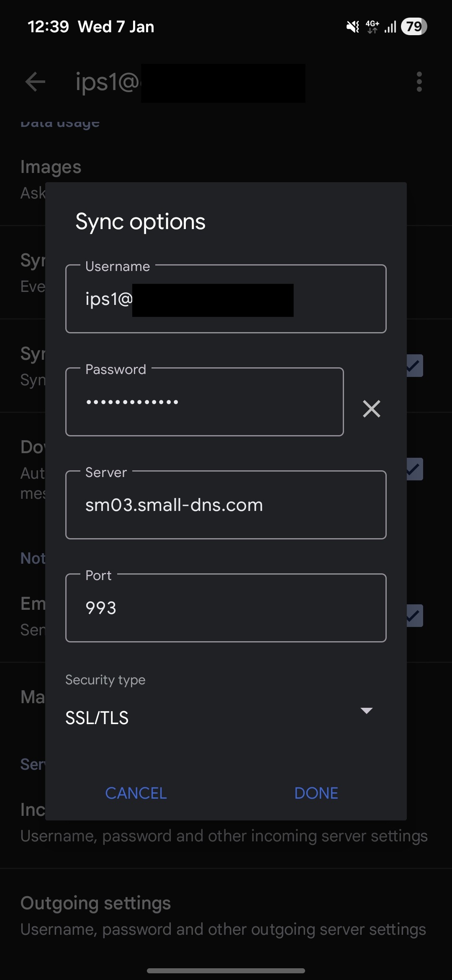Toggle the download attachments checkbox behind the dialog

pyautogui.click(x=415, y=469)
